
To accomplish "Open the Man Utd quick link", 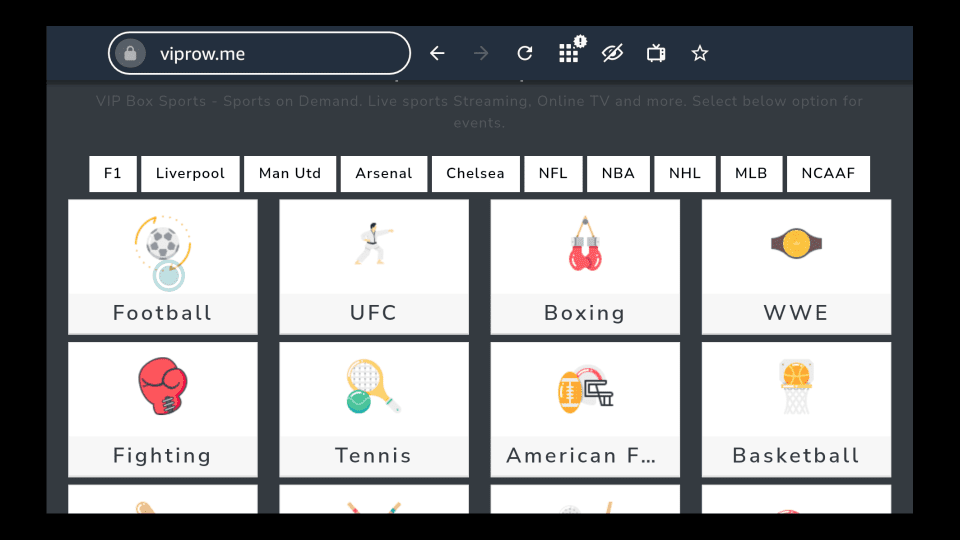I will (290, 174).
